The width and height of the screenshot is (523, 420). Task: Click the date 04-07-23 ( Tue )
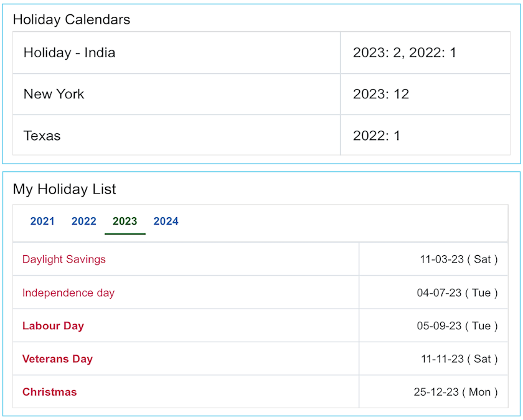click(458, 293)
